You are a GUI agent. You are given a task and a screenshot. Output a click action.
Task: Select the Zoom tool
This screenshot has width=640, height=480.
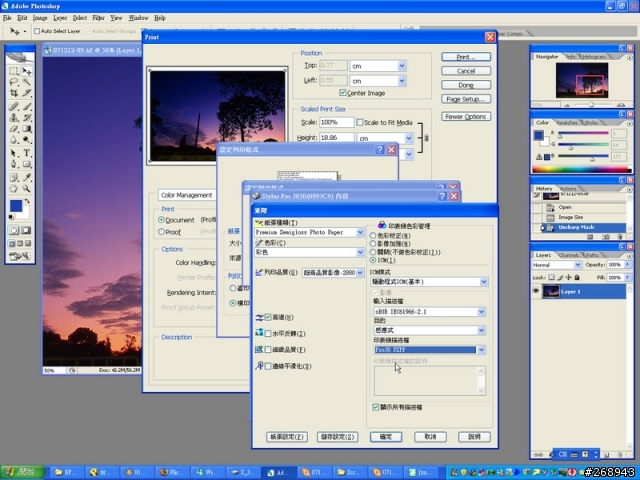[27, 189]
